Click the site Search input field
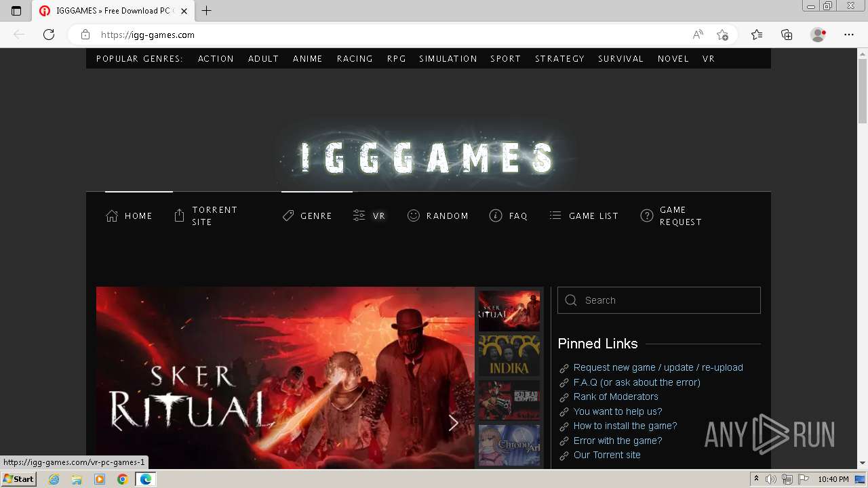The height and width of the screenshot is (488, 868). click(x=659, y=300)
